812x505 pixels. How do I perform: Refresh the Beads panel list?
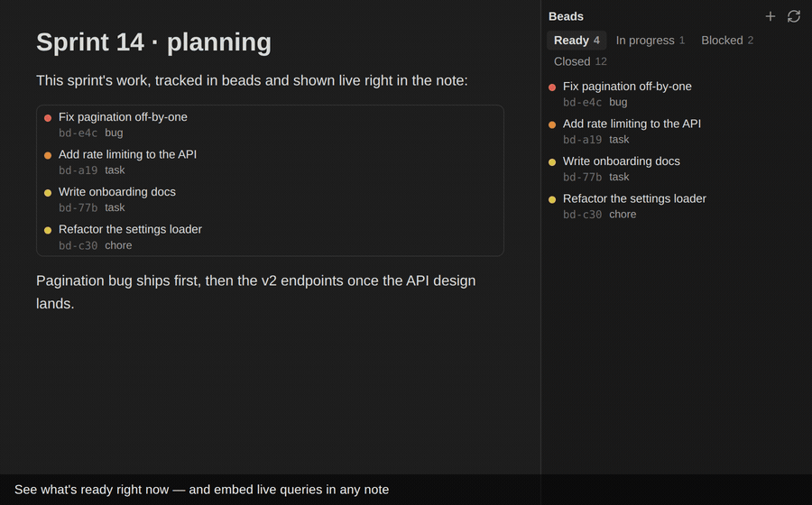coord(794,16)
